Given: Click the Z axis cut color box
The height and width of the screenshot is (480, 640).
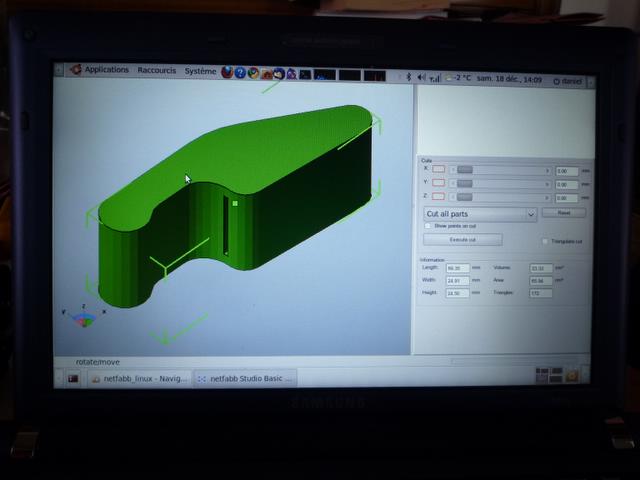Looking at the screenshot, I should (439, 198).
